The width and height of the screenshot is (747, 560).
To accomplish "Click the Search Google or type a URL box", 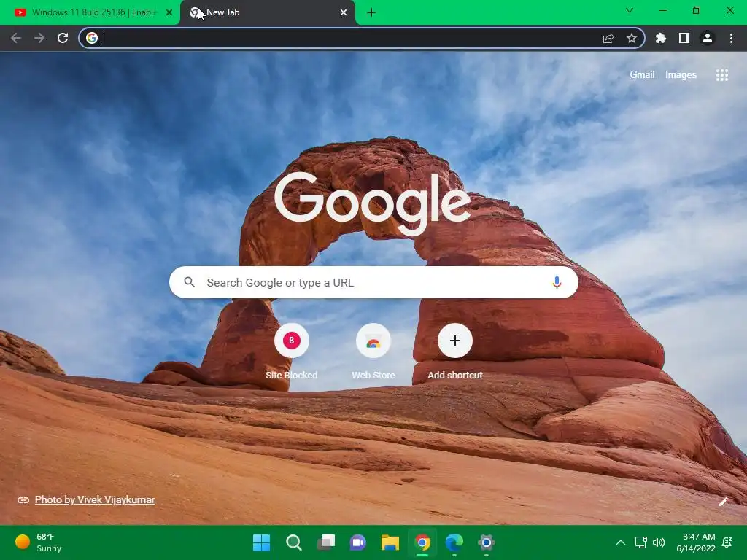I will coord(373,282).
